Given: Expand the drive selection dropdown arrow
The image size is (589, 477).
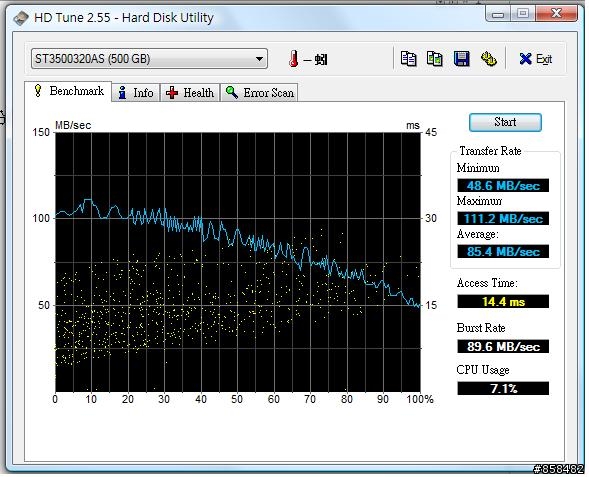Looking at the screenshot, I should 259,59.
